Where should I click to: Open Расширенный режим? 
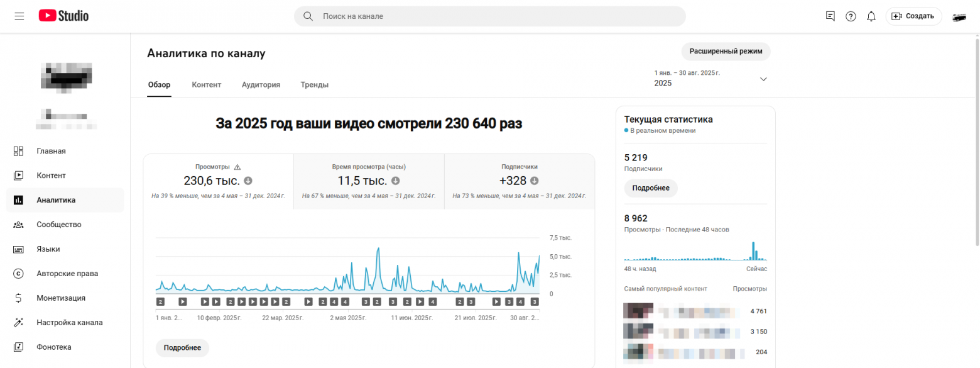726,52
